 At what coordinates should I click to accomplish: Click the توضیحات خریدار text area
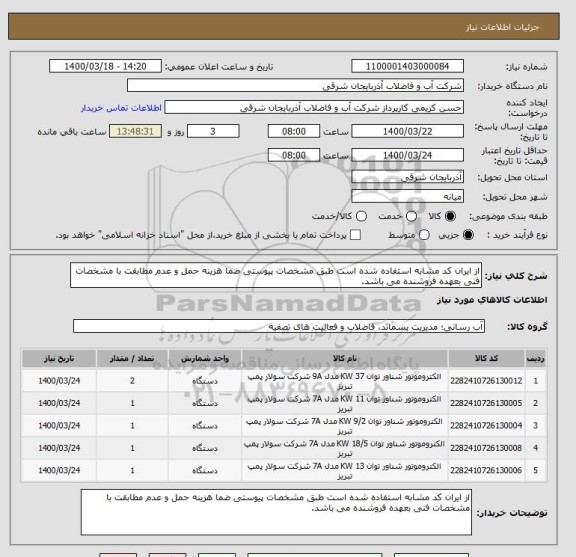coord(276,512)
